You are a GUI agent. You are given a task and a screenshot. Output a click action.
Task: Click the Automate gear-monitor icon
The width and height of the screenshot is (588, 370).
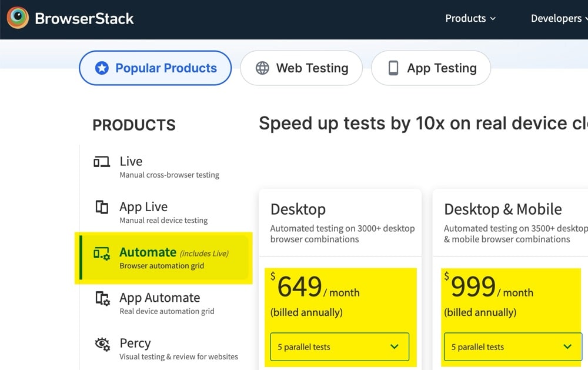(102, 254)
